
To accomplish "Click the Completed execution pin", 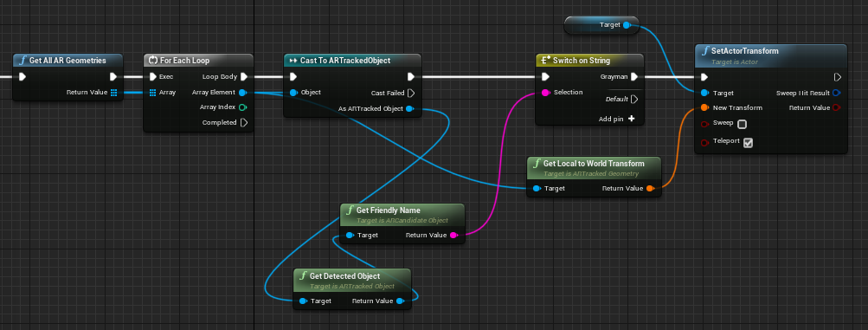I will (243, 122).
